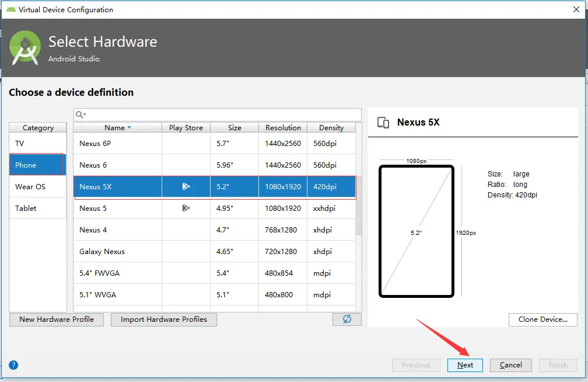Screen dimensions: 588x382
Task: Click the Play Store icon in the Nexus 5 row
Action: pyautogui.click(x=186, y=208)
